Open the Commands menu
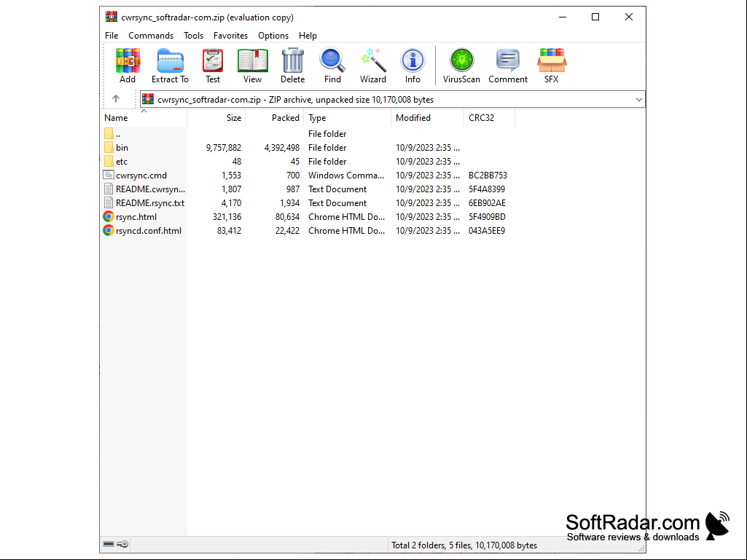Screen dimensions: 747x560 (x=151, y=36)
